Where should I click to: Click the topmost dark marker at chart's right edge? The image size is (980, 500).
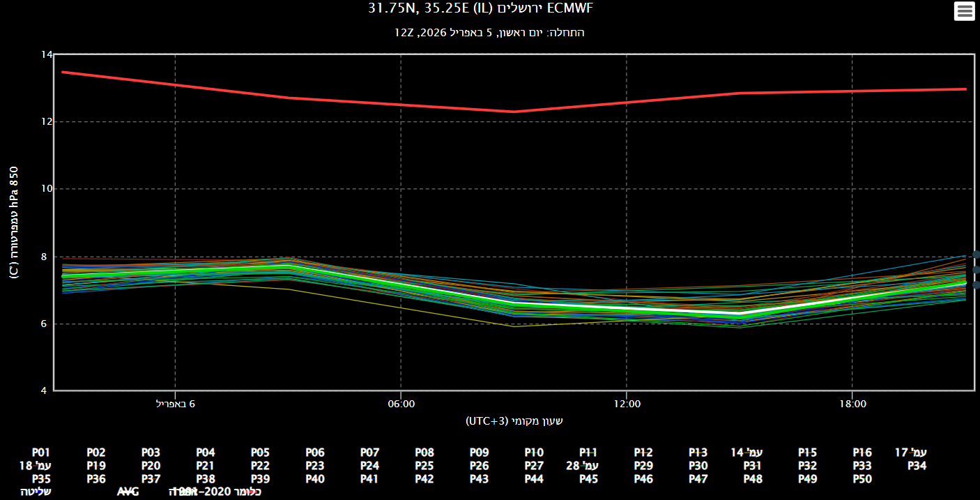977,255
